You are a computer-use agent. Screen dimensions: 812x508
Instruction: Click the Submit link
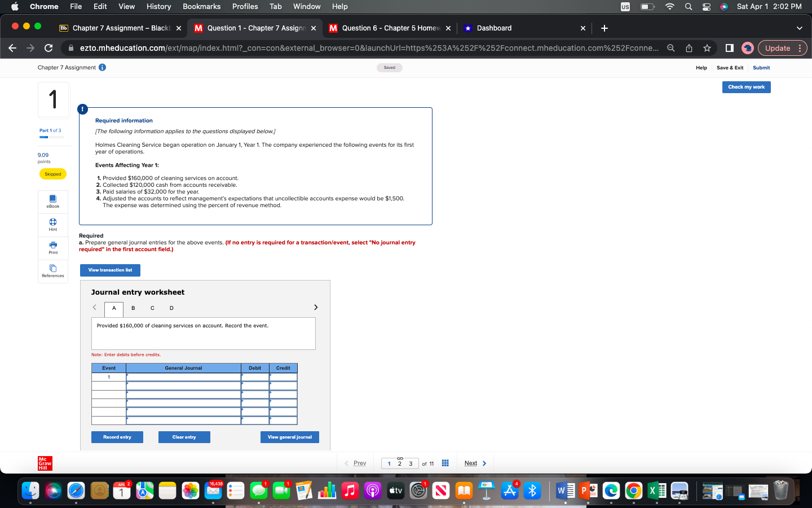point(761,67)
